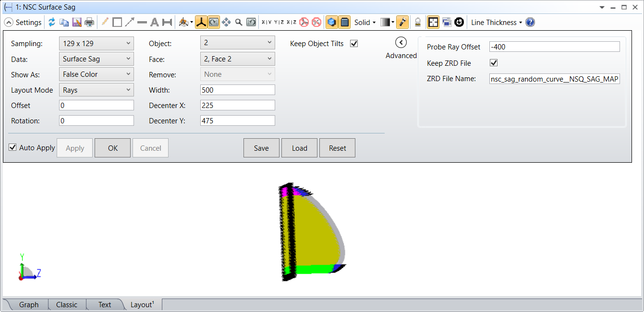Switch to the Graph tab
This screenshot has width=644, height=312.
pyautogui.click(x=29, y=305)
